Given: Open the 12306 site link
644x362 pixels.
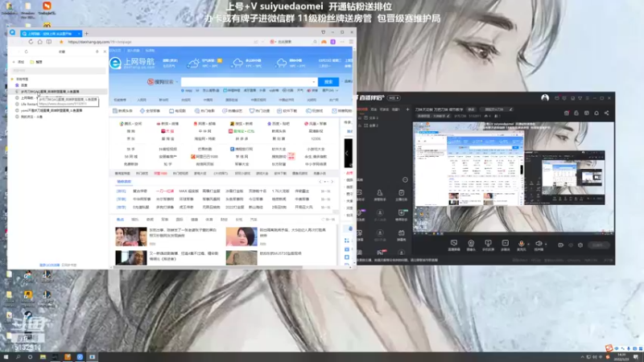Looking at the screenshot, I should click(316, 138).
